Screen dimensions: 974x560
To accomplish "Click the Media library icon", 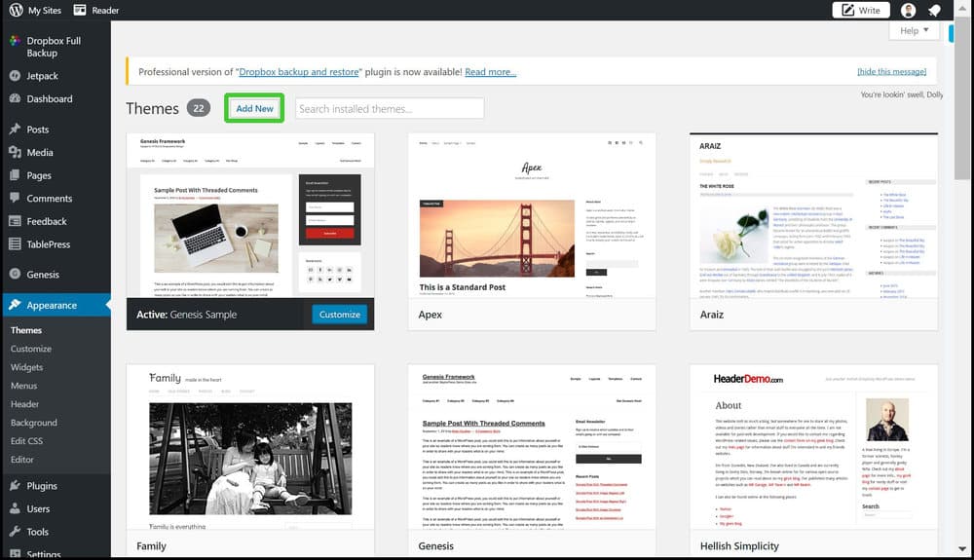I will click(15, 152).
